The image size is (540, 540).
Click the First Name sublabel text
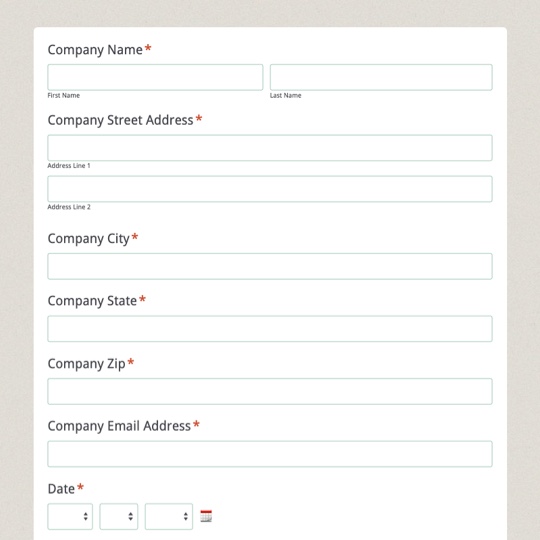tap(64, 95)
